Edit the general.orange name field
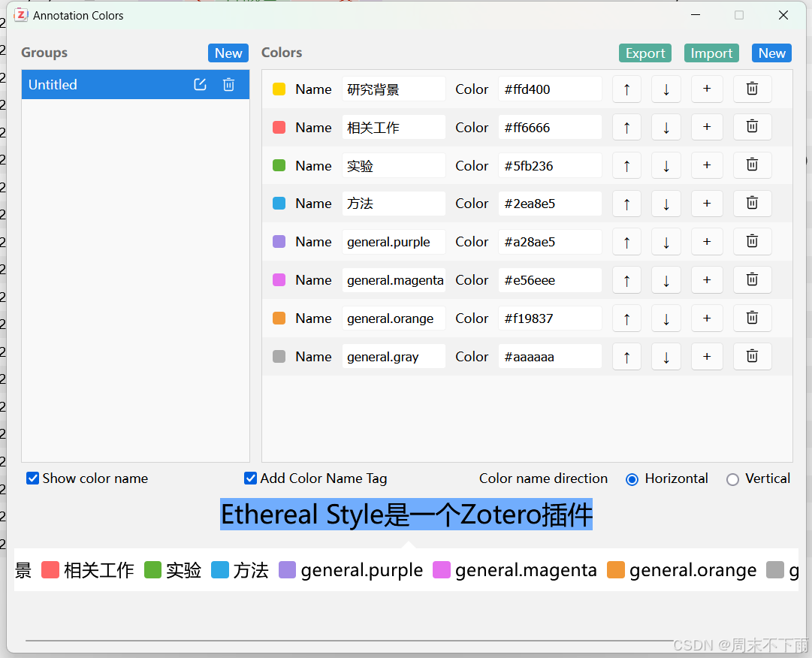The width and height of the screenshot is (812, 658). (394, 318)
